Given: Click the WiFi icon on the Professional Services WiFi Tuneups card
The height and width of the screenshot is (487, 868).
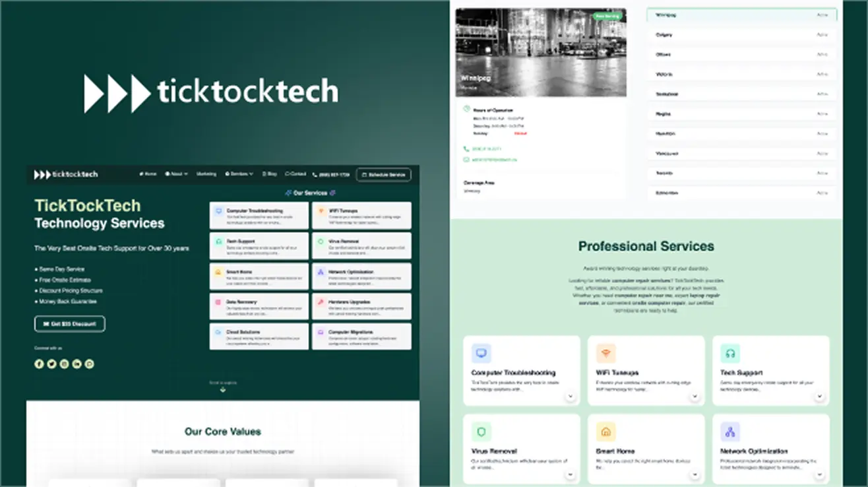Looking at the screenshot, I should coord(605,354).
